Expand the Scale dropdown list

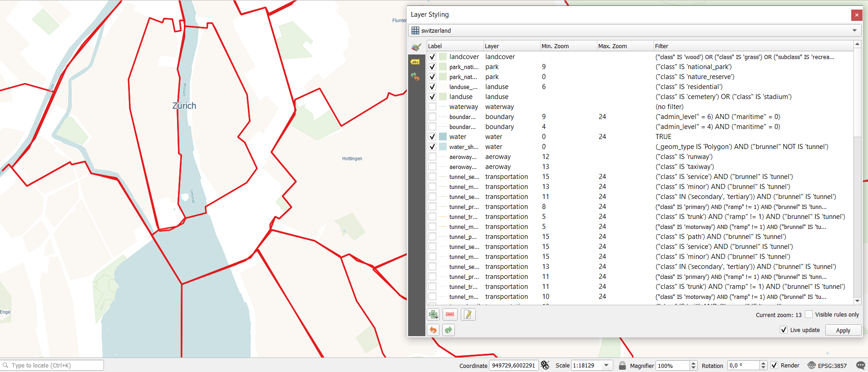tap(607, 366)
